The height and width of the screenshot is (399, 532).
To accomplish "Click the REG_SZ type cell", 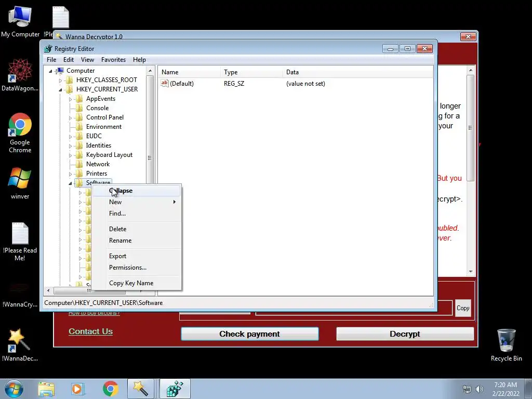I will coord(234,84).
